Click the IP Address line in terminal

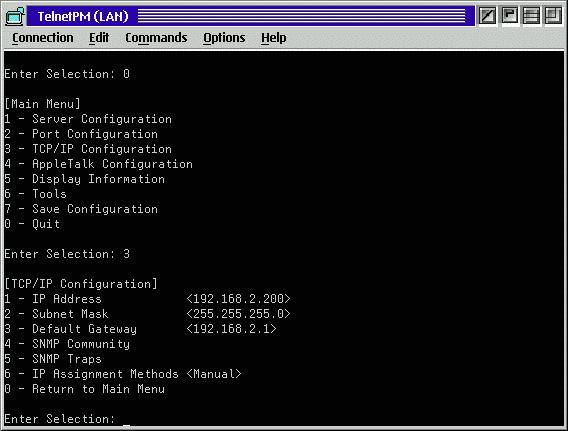pos(147,299)
